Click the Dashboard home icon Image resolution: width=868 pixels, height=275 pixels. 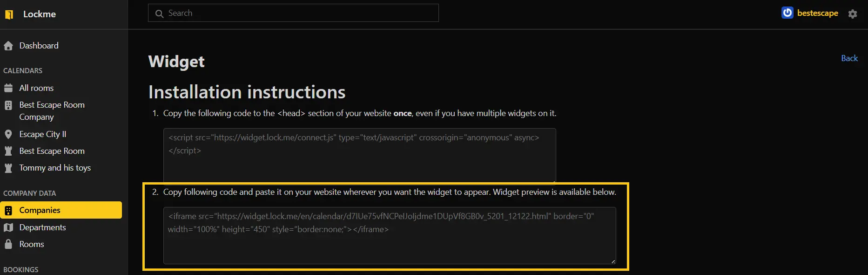8,46
